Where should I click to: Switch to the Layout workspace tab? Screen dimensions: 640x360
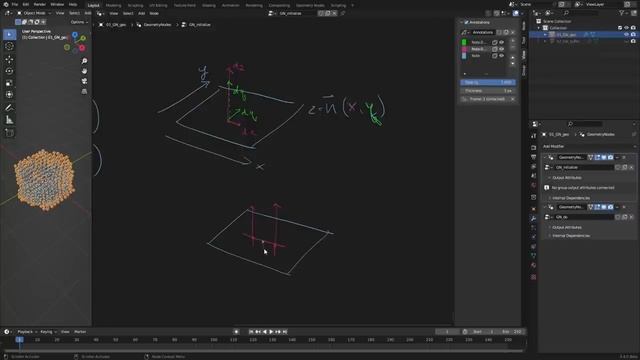point(93,5)
